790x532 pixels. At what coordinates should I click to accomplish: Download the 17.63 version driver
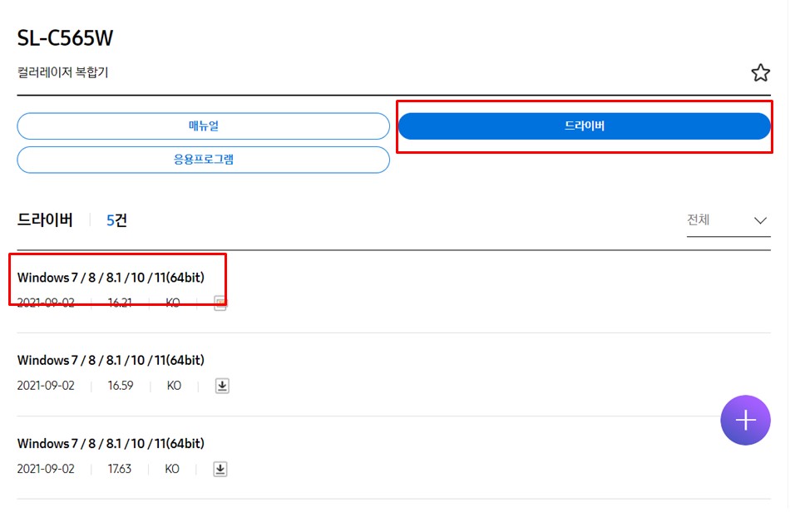pyautogui.click(x=220, y=469)
